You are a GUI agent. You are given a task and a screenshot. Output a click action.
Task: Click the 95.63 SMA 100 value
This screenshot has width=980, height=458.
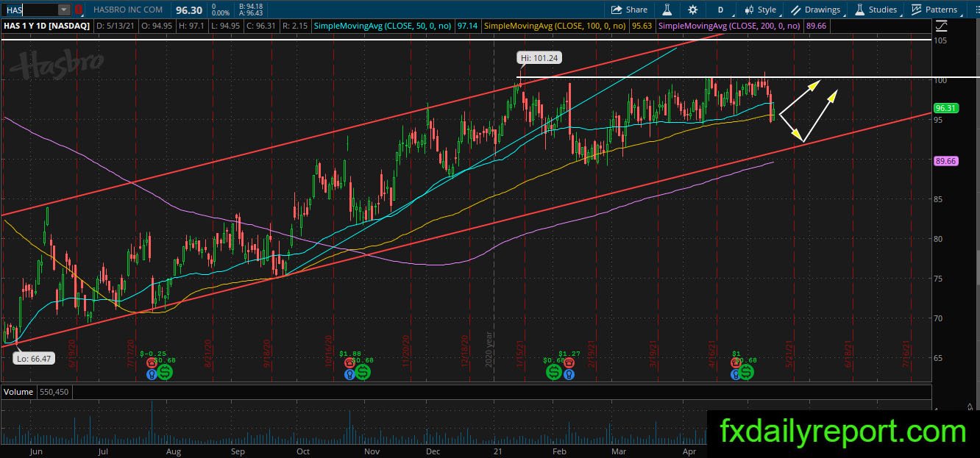(x=642, y=26)
